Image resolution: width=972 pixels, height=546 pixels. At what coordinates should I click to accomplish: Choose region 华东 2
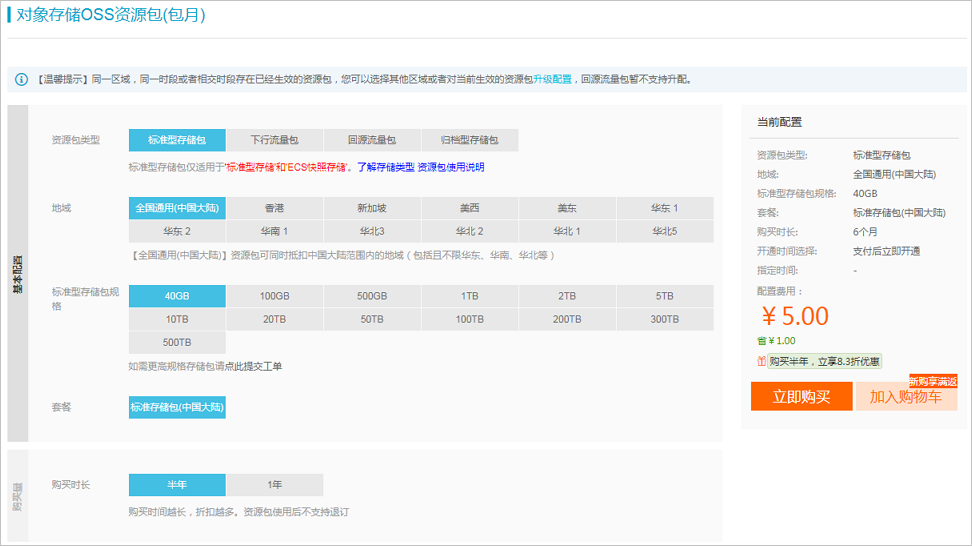(177, 231)
